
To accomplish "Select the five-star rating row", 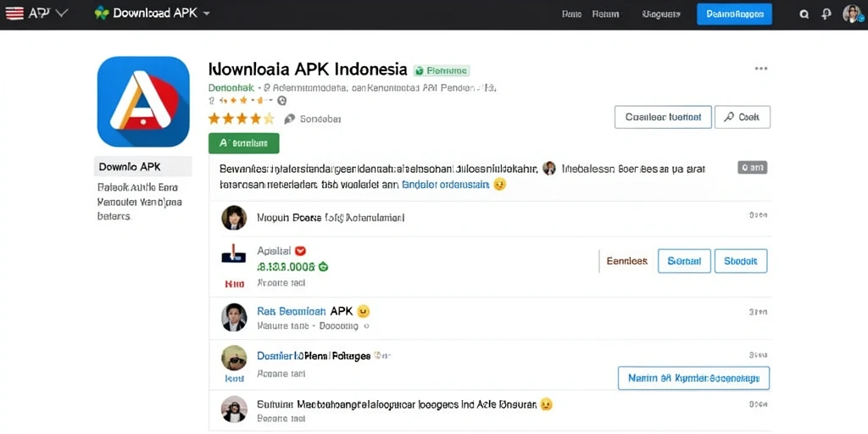I will tap(241, 119).
